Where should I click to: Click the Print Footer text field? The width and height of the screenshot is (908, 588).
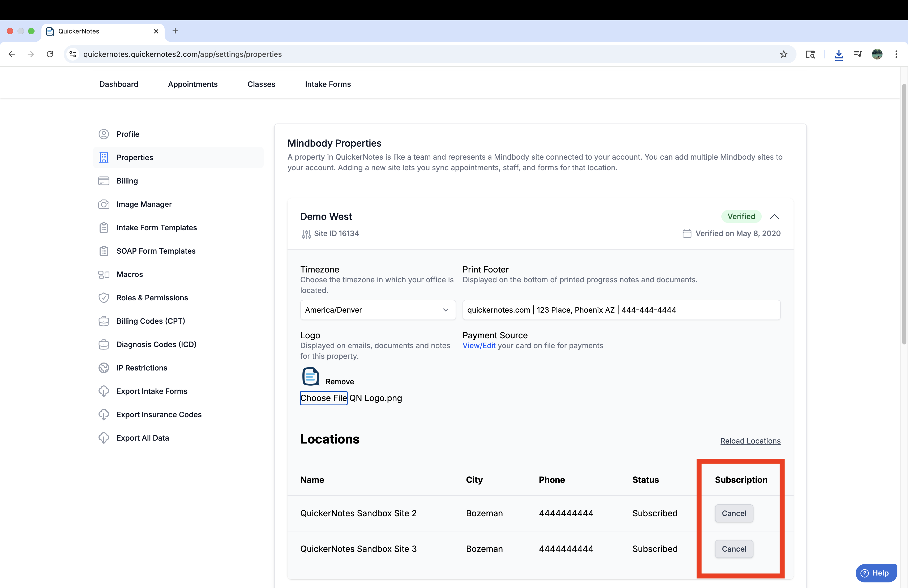(621, 310)
